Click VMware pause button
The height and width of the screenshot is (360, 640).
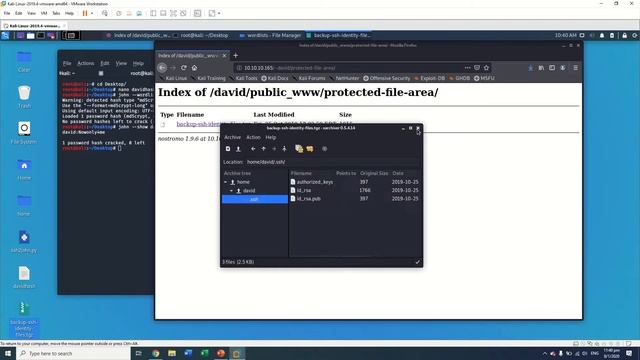[x=85, y=13]
